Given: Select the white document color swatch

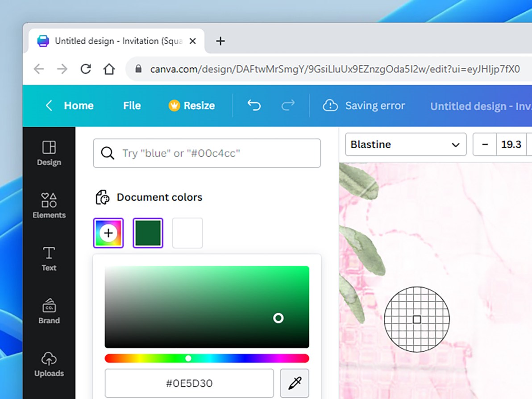Looking at the screenshot, I should coord(187,232).
